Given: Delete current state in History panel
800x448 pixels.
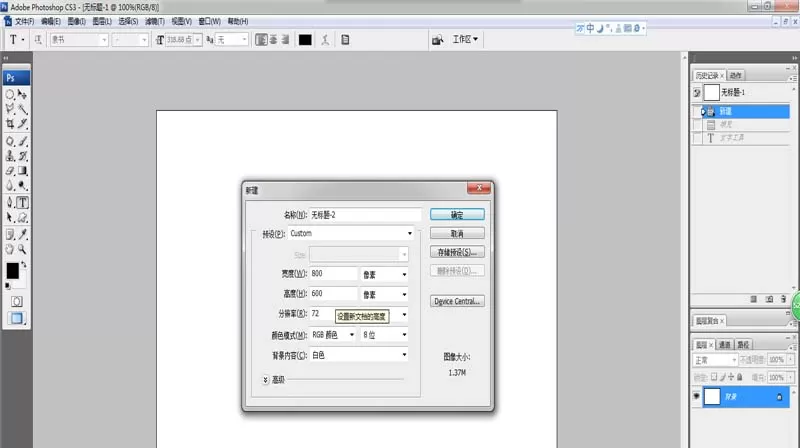Looking at the screenshot, I should pos(783,299).
